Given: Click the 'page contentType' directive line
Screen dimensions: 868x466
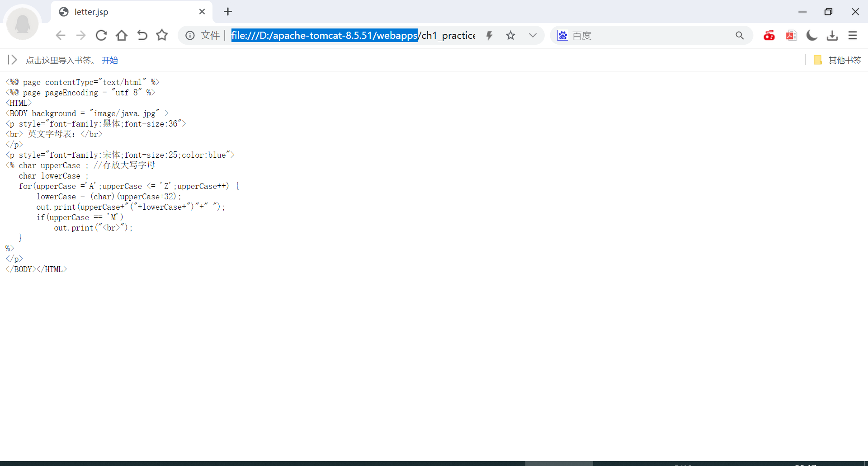Looking at the screenshot, I should tap(83, 82).
